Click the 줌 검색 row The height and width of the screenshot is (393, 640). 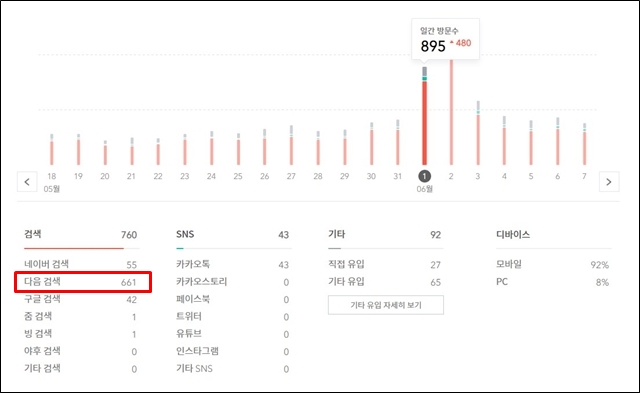(81, 316)
